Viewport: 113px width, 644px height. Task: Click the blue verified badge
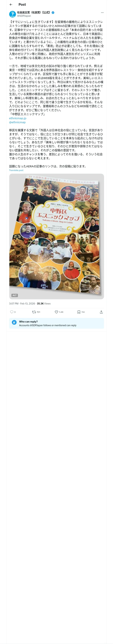pos(53,12)
